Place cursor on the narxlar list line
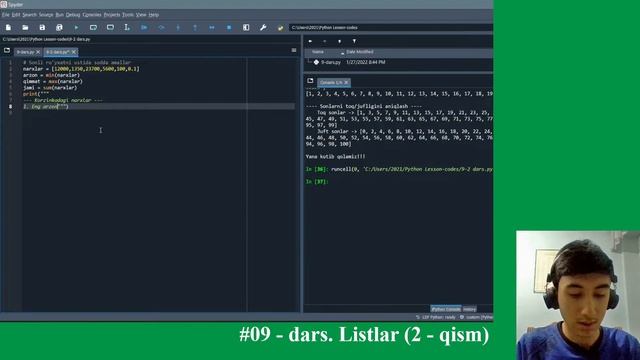The width and height of the screenshot is (640, 360). click(81, 69)
